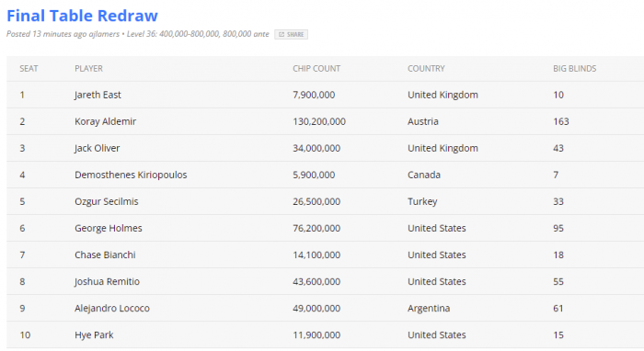Click the PLAYER column header
Screen dimensions: 644x351
coord(88,69)
